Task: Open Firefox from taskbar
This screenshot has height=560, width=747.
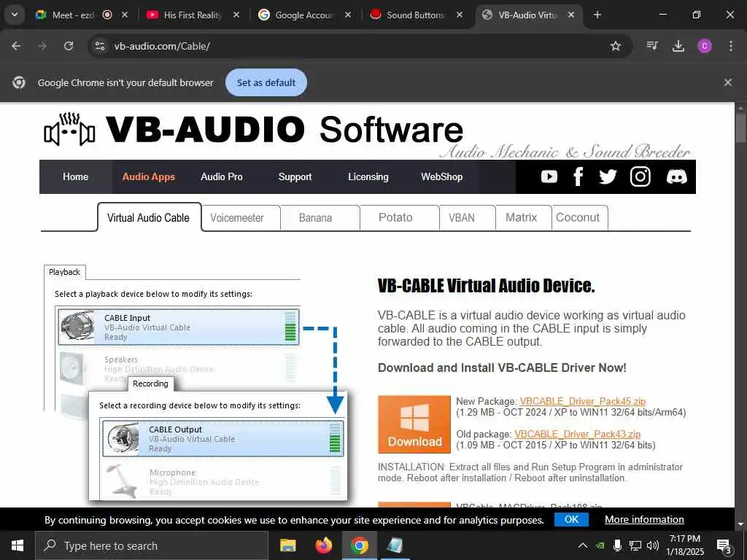Action: coord(324,545)
